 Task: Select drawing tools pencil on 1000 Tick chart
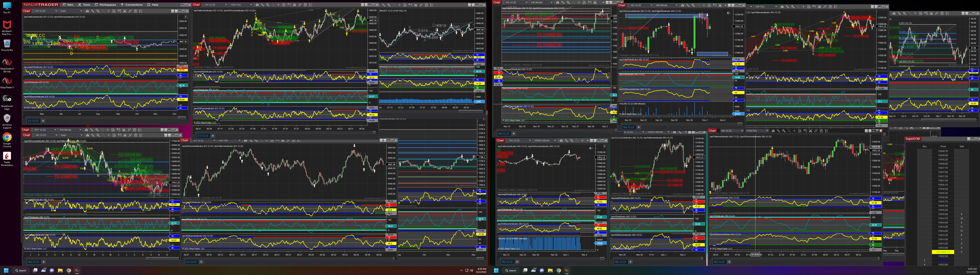click(262, 5)
